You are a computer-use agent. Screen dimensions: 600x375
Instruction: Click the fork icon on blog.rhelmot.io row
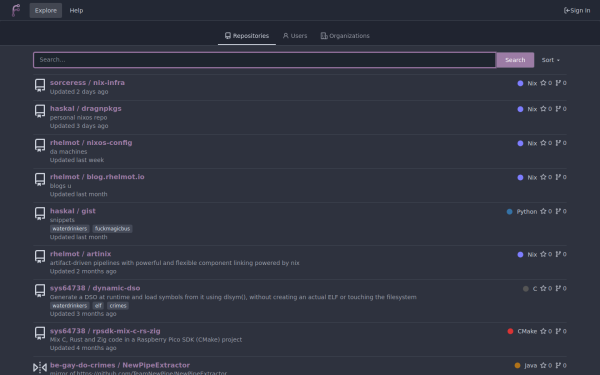(x=558, y=177)
